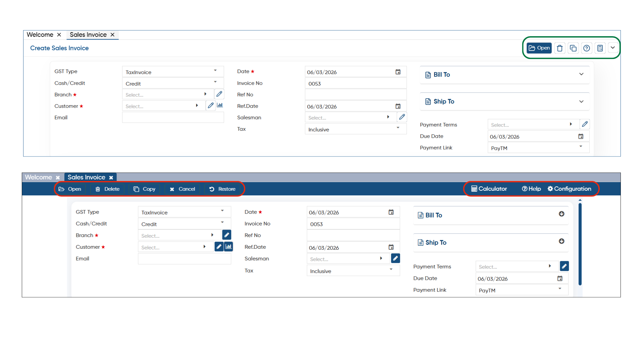Click the copy icon in upper toolbar
The image size is (644, 362).
pyautogui.click(x=573, y=48)
